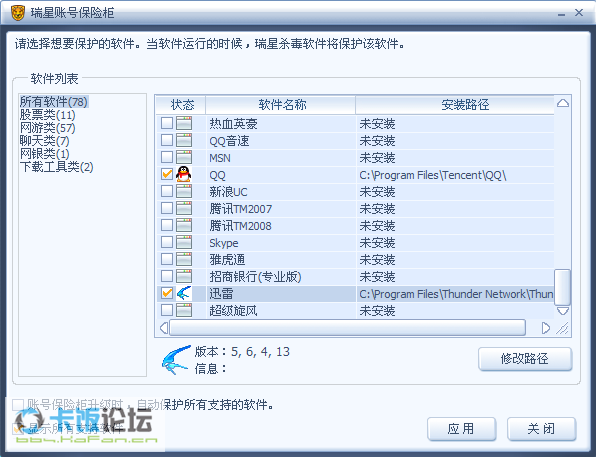
Task: Sort by the 状态 column header
Action: pos(182,105)
